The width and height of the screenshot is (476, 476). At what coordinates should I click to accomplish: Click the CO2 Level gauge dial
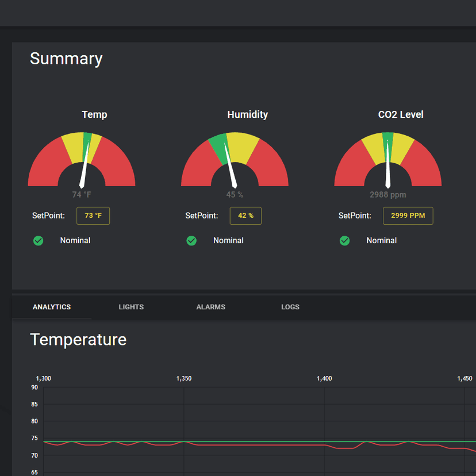coord(388,160)
